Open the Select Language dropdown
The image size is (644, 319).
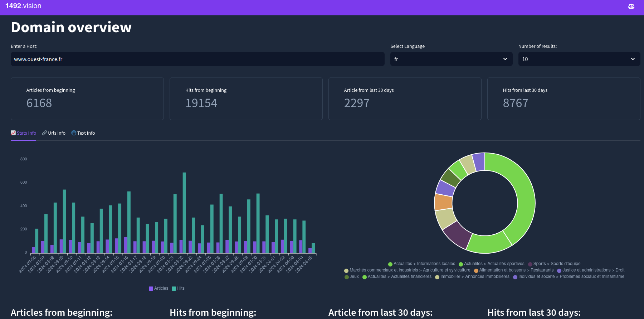(451, 59)
